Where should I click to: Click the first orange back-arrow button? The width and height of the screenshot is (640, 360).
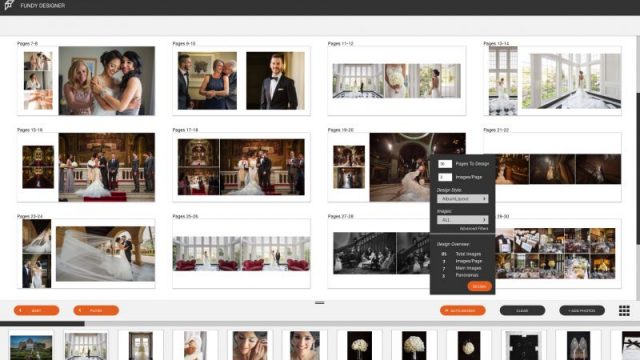coord(36,311)
